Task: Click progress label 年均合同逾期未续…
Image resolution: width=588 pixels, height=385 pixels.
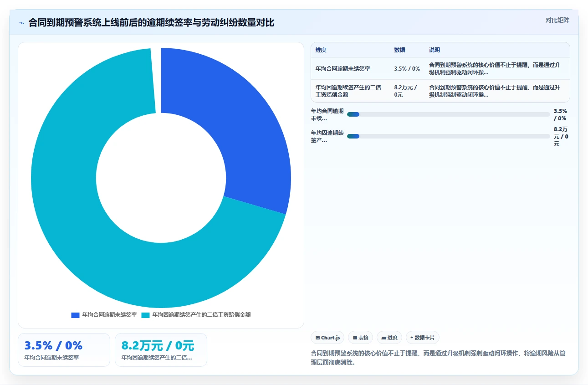Action: [x=327, y=114]
